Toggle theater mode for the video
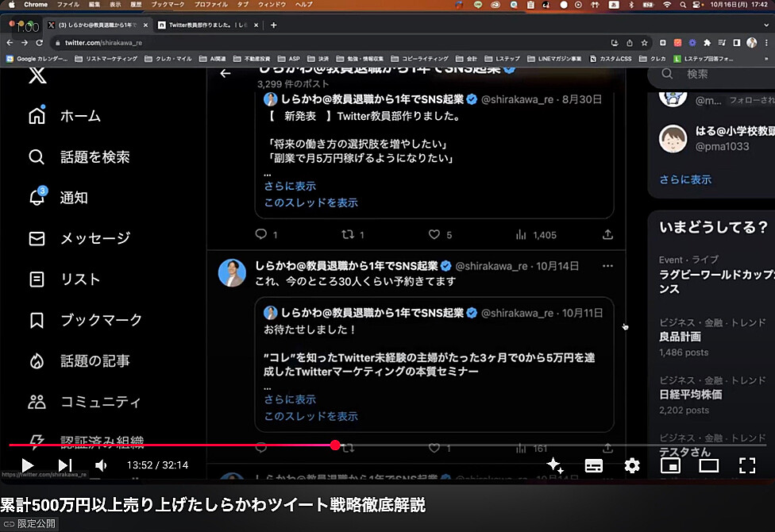The height and width of the screenshot is (532, 775). point(709,465)
